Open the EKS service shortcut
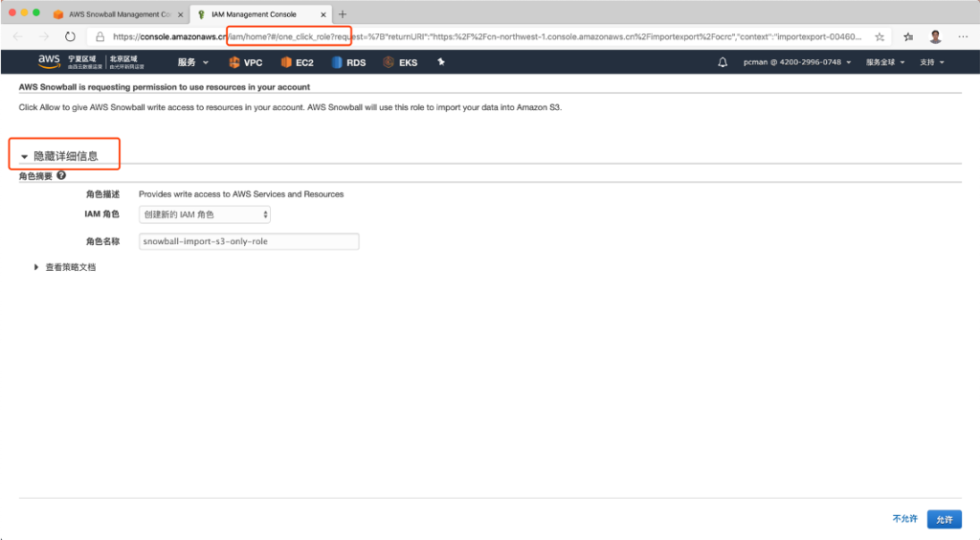Viewport: 980px width, 540px height. 400,62
